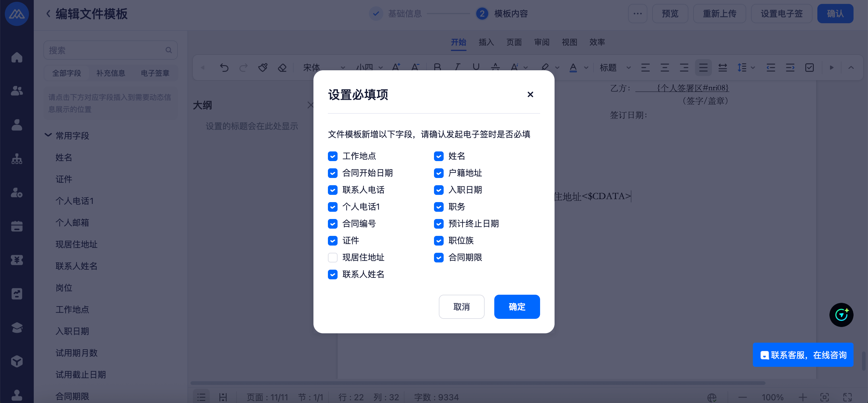Select the format painter icon
Screen dimensions: 868x403
click(263, 68)
